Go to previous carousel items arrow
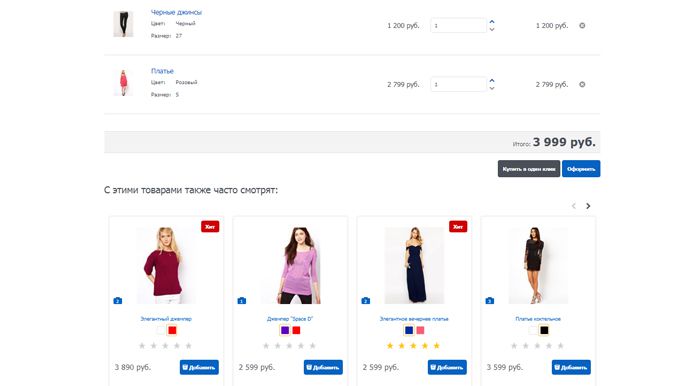Screen dimensions: 697x386 pos(573,206)
